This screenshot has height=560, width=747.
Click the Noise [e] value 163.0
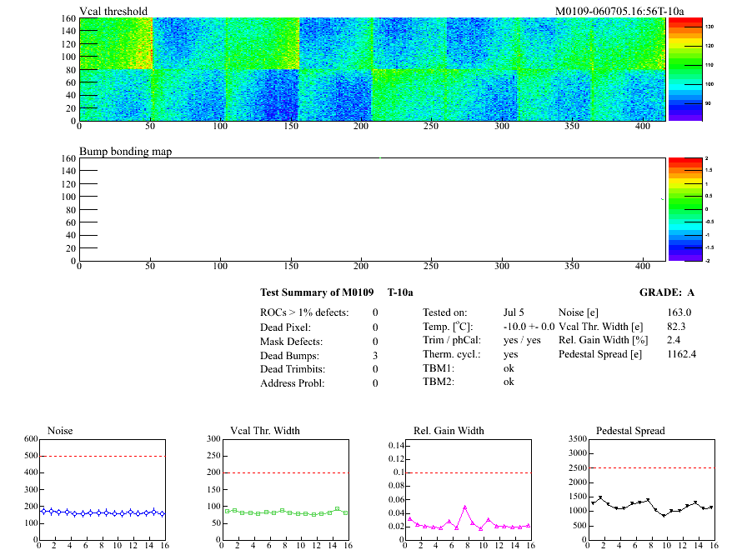[679, 312]
